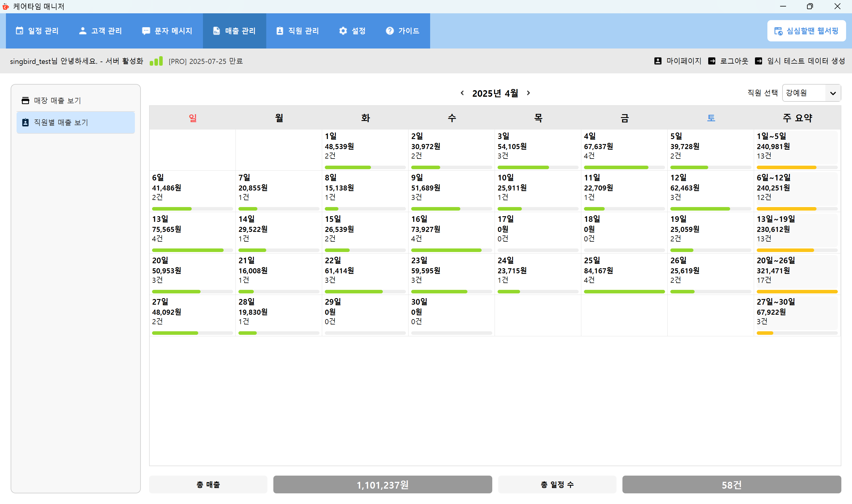Click the 25일 sales progress bar
The image size is (852, 504).
tap(624, 291)
